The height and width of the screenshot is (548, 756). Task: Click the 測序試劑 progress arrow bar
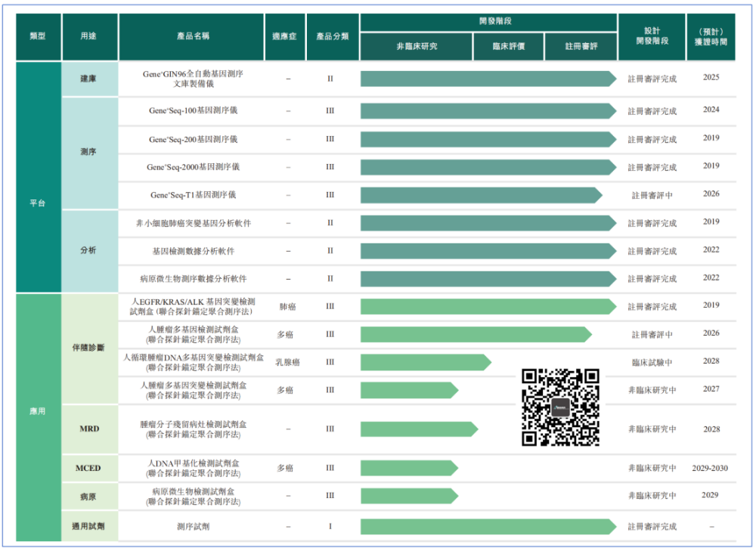click(488, 526)
